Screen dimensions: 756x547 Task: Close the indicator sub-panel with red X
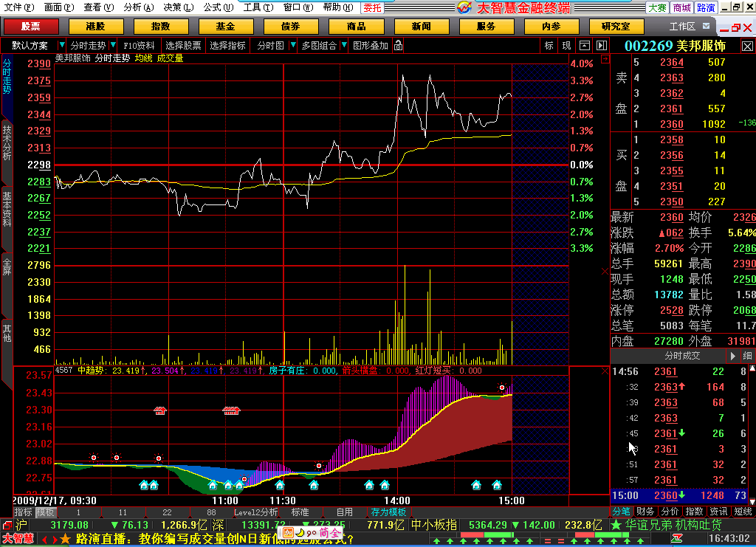pos(605,371)
